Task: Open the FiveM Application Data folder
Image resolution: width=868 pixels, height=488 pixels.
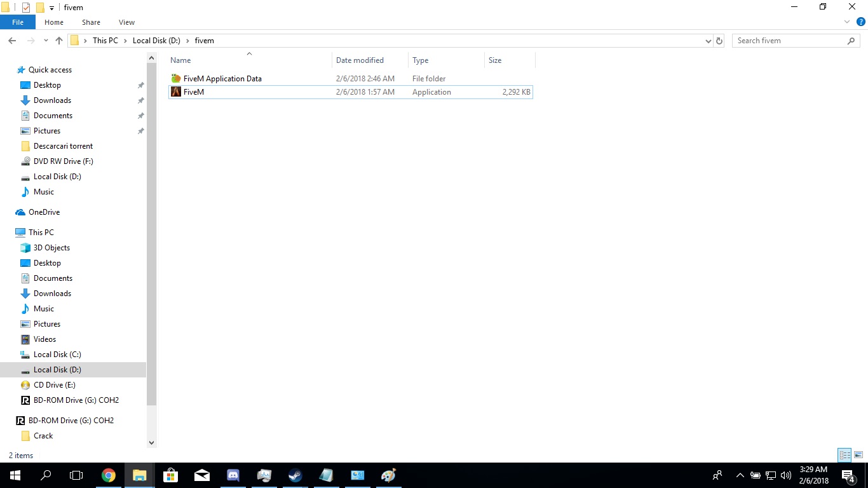Action: coord(350,79)
